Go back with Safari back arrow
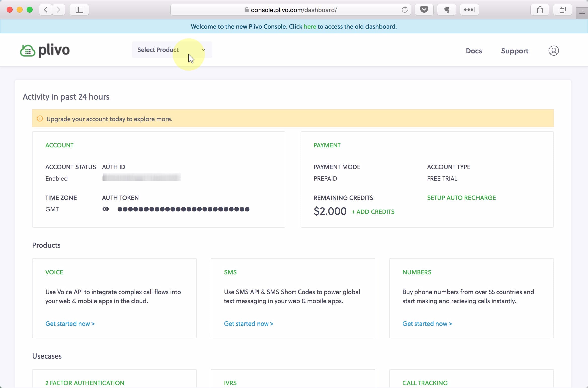 46,10
